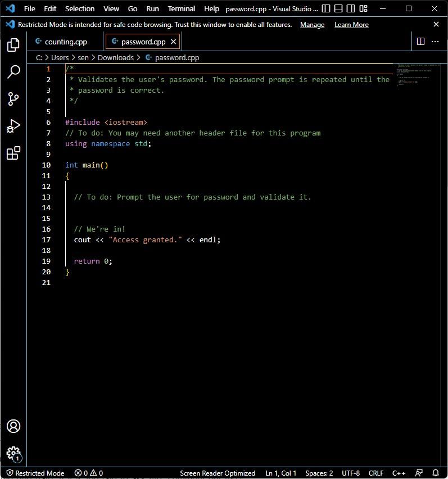The height and width of the screenshot is (479, 448).
Task: Open the errors and warnings indicator
Action: 89,473
